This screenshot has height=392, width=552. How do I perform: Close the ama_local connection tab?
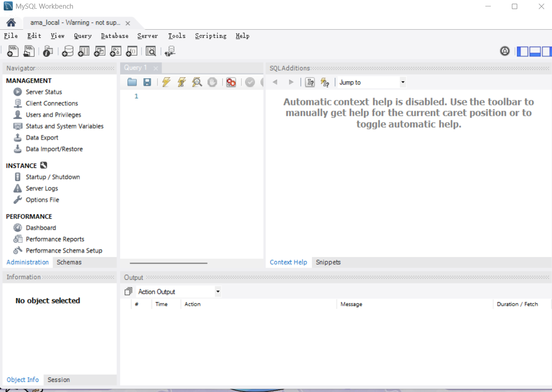[x=127, y=23]
